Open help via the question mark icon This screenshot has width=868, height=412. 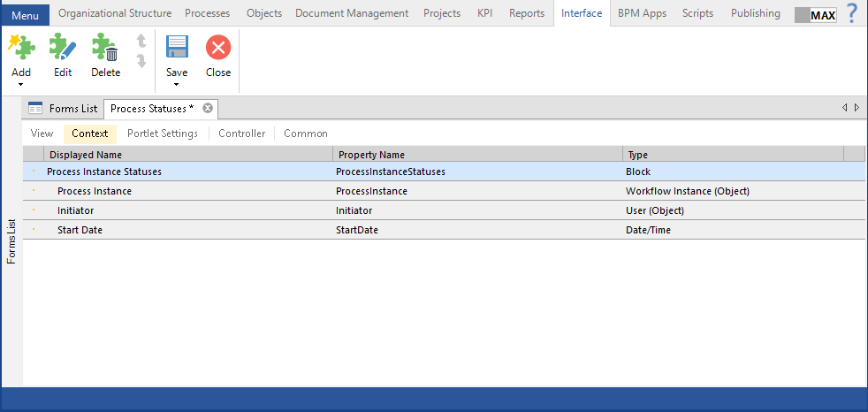tap(852, 13)
